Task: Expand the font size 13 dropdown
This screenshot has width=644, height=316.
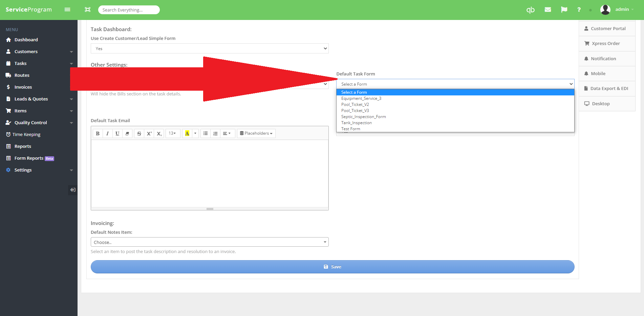Action: [172, 133]
